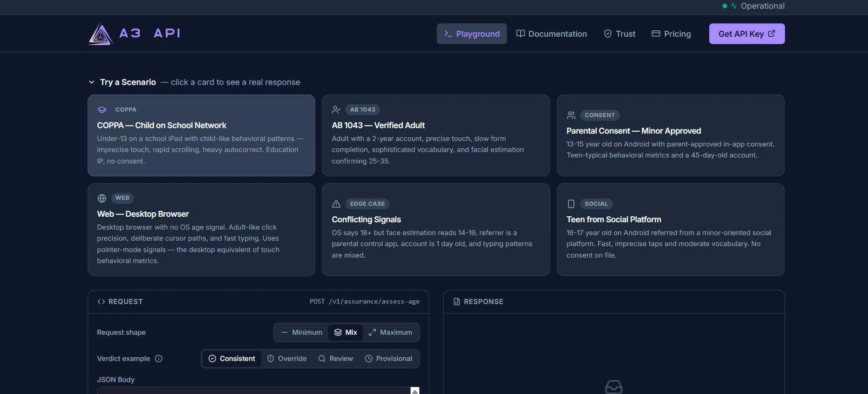The height and width of the screenshot is (394, 868).
Task: Set request shape to Minimum
Action: tap(302, 332)
